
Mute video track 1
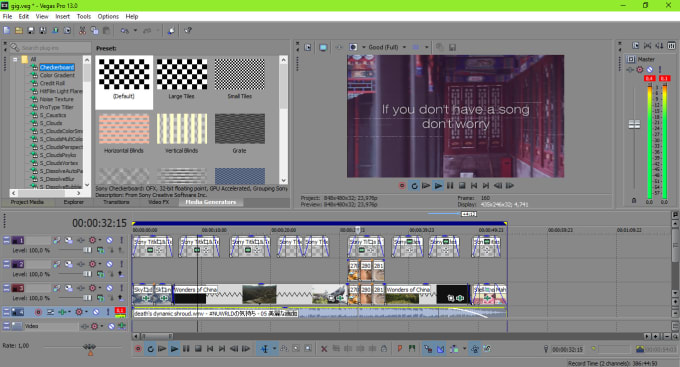tap(110, 240)
